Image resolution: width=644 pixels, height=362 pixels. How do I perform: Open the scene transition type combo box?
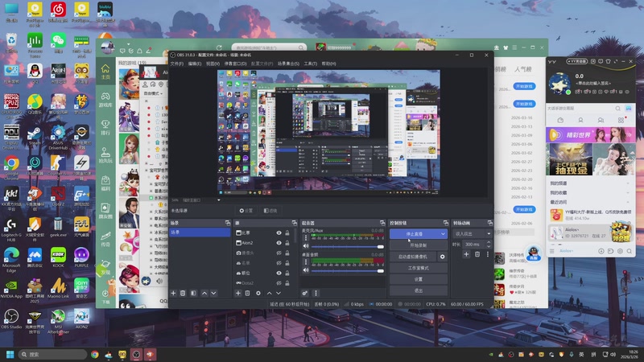[472, 233]
